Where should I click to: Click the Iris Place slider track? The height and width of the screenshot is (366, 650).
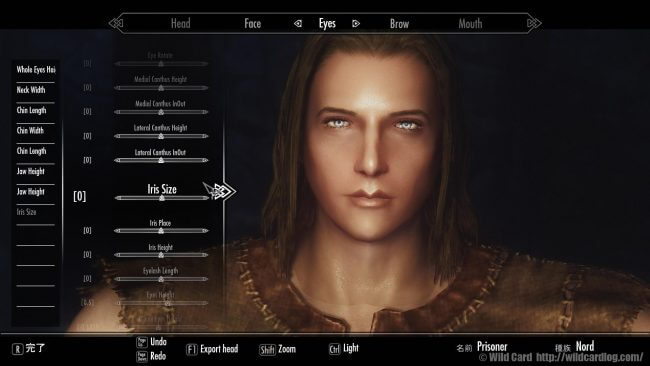161,230
